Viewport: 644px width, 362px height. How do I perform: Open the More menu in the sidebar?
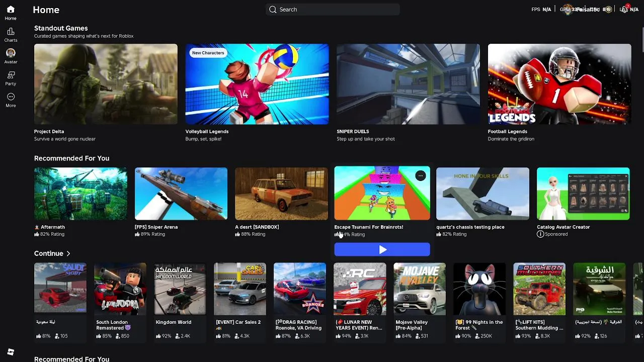(11, 100)
